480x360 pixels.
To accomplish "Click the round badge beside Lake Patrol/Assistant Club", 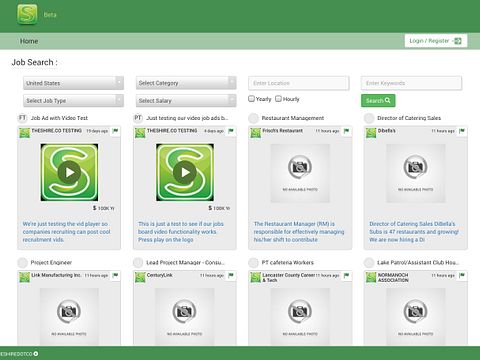I will click(369, 263).
